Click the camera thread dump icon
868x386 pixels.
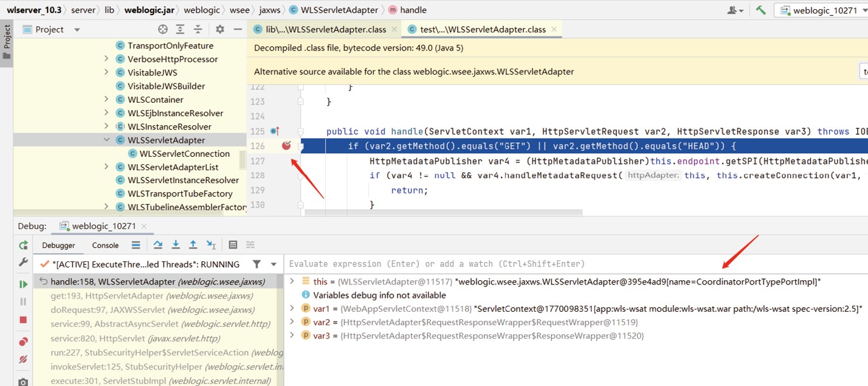tap(23, 381)
